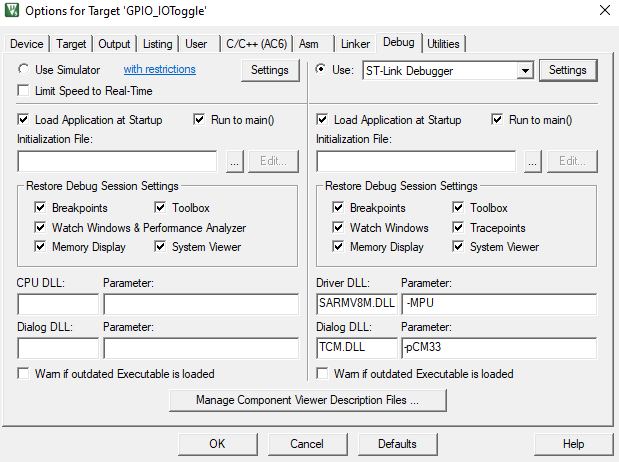The image size is (619, 462).
Task: Open the Linker tab
Action: (355, 44)
